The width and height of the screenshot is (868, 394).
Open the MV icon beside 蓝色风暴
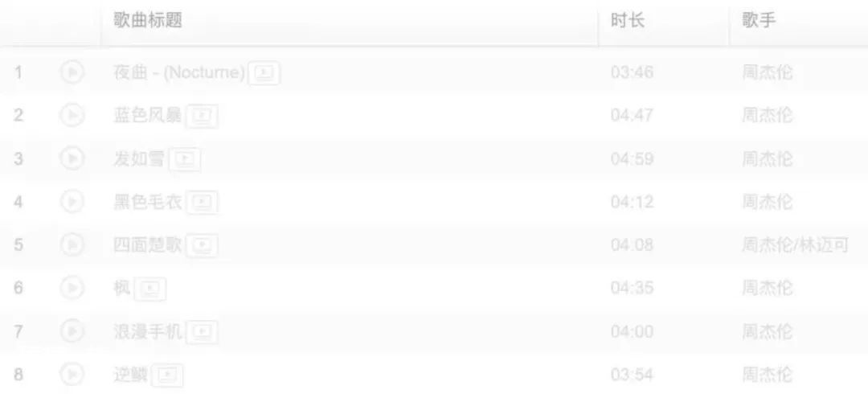tap(202, 117)
